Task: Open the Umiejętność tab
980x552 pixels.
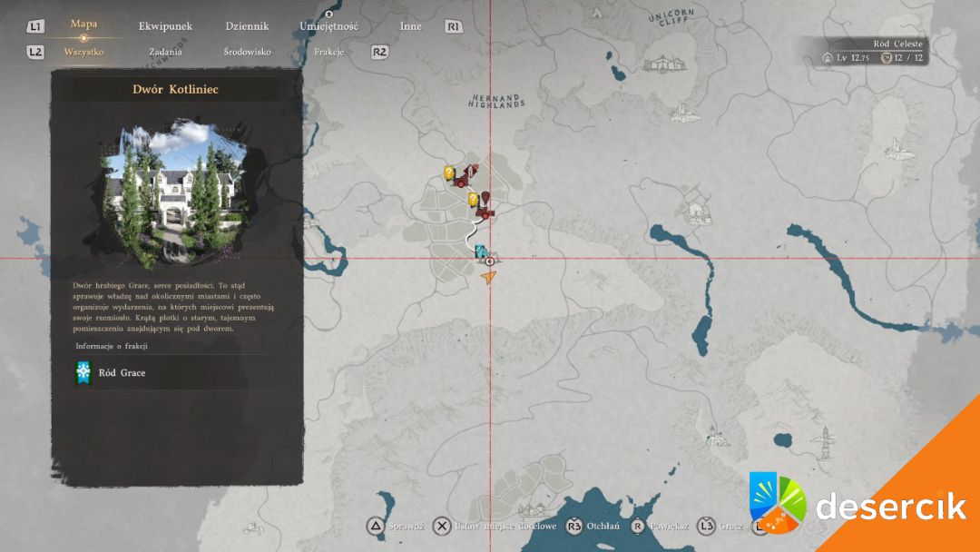Action: [x=328, y=26]
